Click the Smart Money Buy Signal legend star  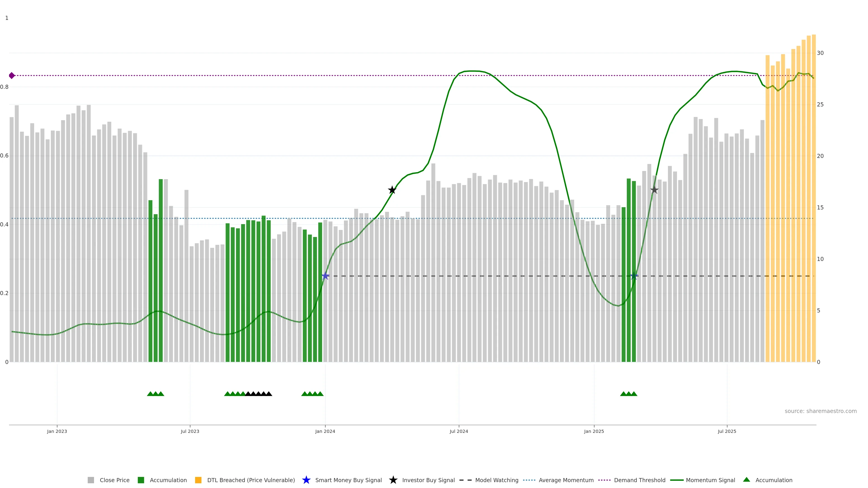(x=306, y=480)
